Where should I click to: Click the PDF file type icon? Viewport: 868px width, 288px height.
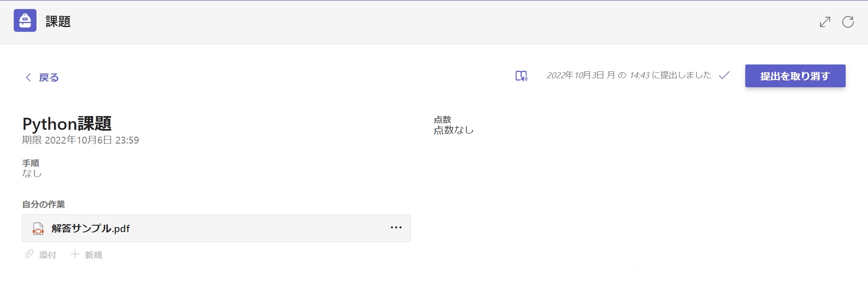click(38, 229)
